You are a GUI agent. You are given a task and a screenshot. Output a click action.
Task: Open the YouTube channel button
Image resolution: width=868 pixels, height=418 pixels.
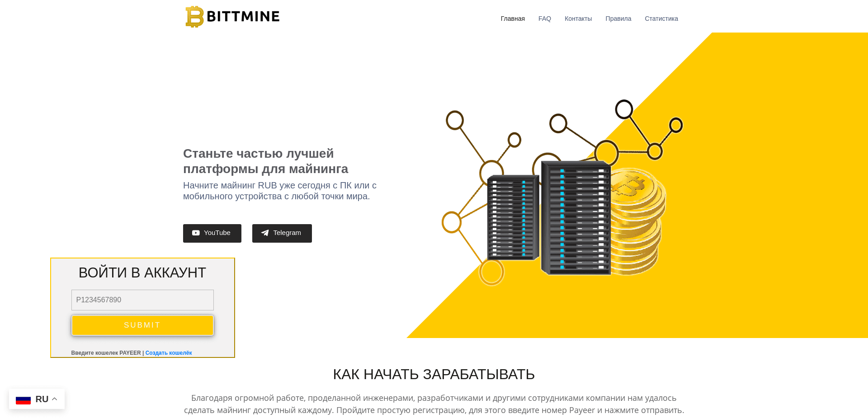pos(212,233)
